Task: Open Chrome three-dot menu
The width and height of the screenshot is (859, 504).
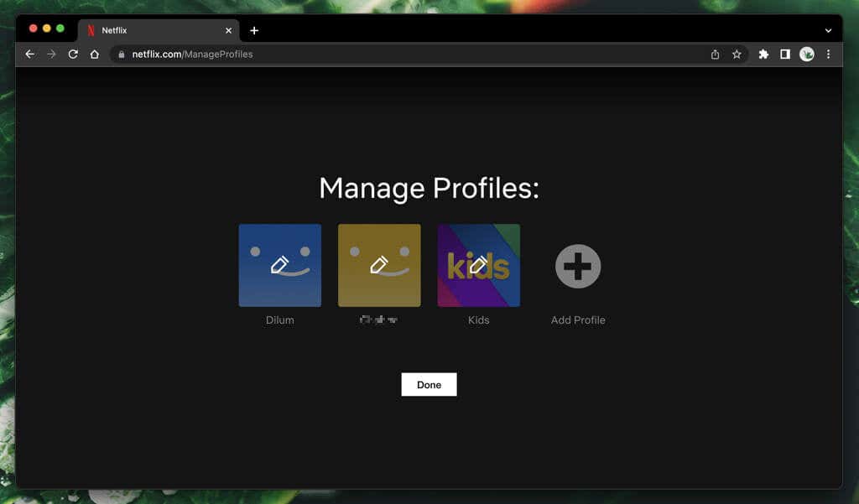Action: pos(829,55)
